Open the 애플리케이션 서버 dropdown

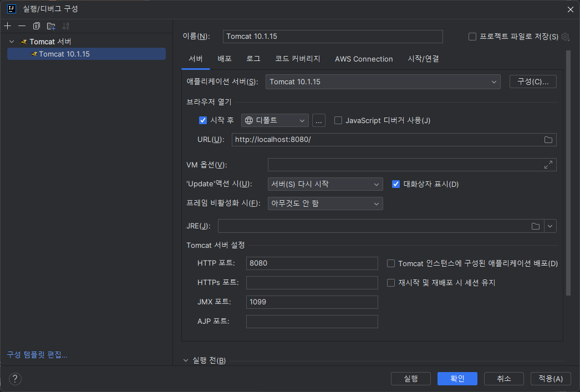(x=383, y=82)
